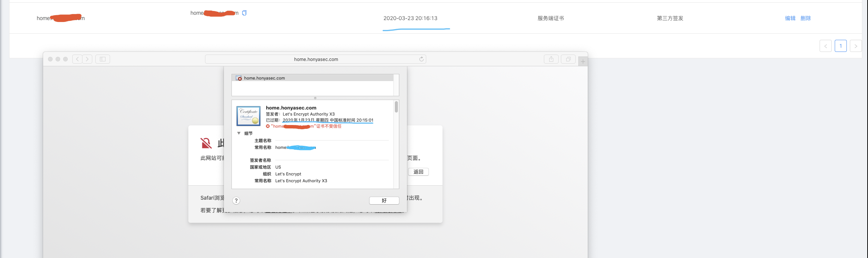The height and width of the screenshot is (258, 868).
Task: Click the close button of the Safari window
Action: pos(50,59)
